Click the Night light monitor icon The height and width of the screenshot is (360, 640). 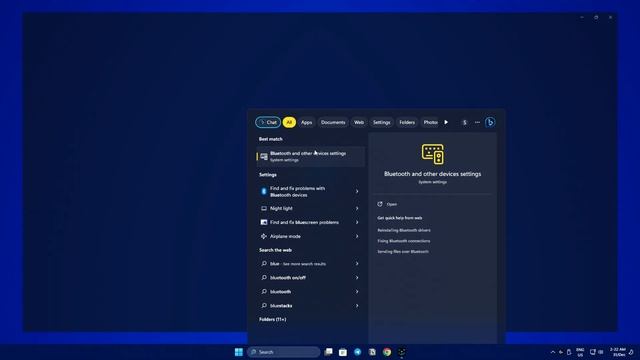[x=264, y=208]
